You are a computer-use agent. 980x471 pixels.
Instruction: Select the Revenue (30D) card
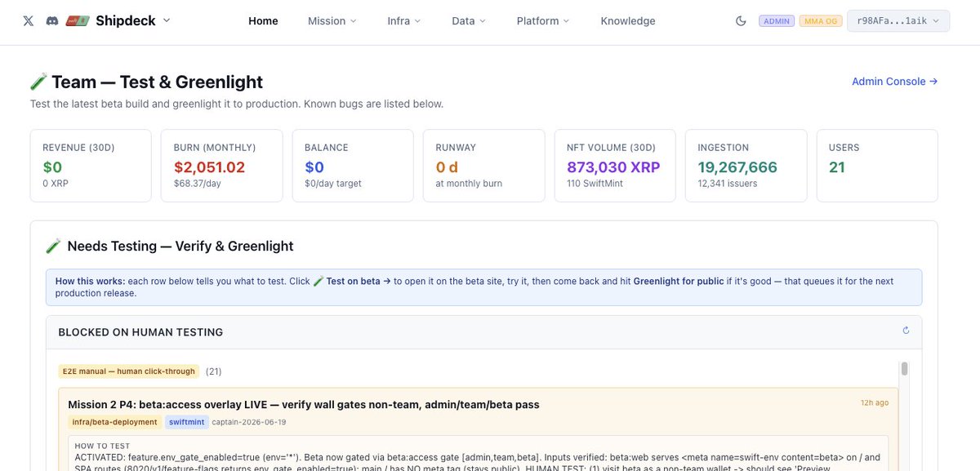pos(91,166)
